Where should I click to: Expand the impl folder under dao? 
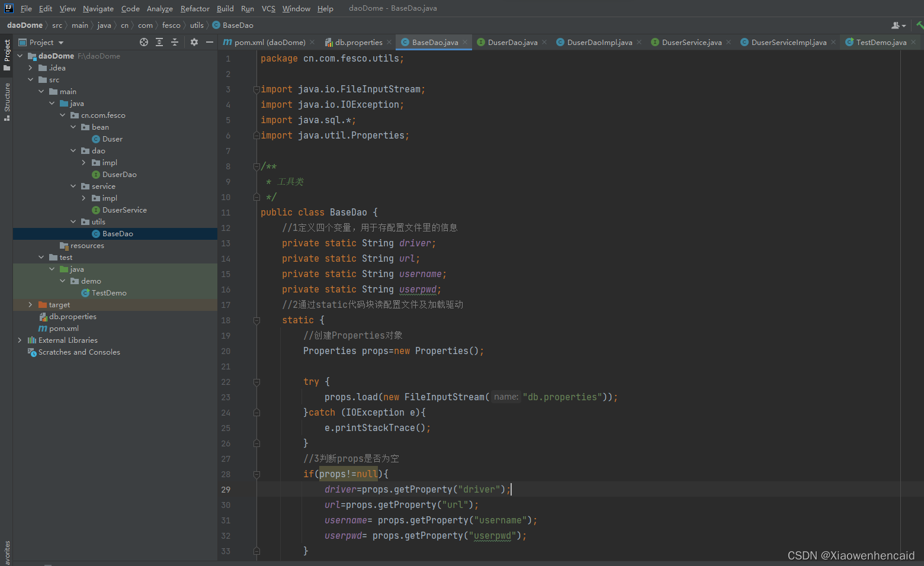point(84,162)
